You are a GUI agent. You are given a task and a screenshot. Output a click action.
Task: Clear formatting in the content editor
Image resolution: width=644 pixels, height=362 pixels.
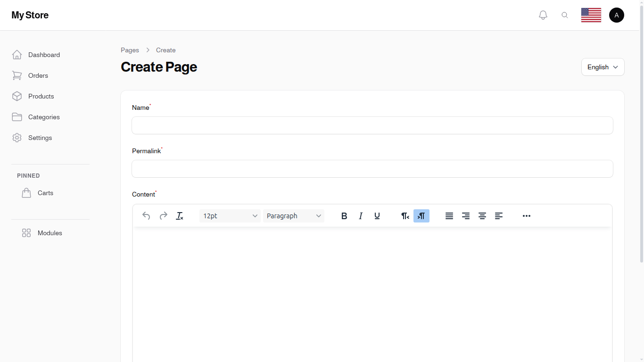[180, 215]
